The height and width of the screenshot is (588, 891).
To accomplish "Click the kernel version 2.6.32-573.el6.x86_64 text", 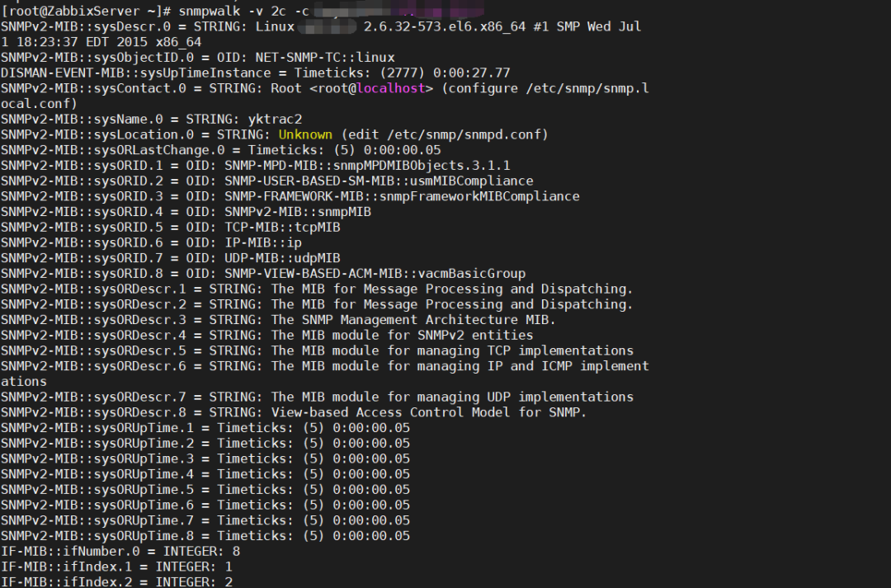I will pyautogui.click(x=445, y=26).
